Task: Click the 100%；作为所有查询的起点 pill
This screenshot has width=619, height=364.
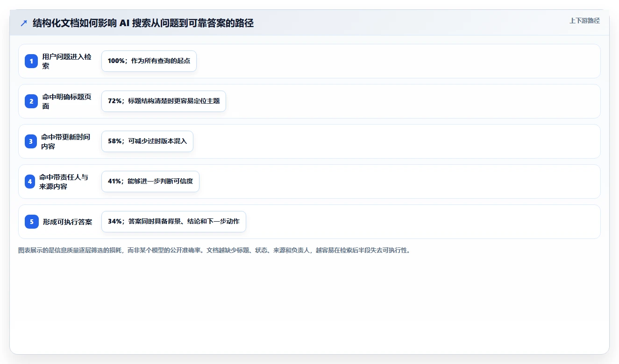Action: tap(149, 61)
